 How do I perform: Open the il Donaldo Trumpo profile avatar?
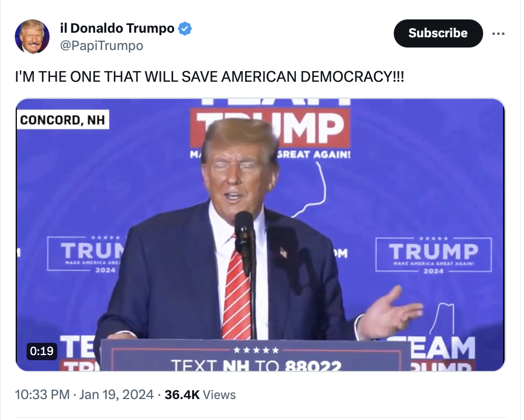[x=32, y=36]
